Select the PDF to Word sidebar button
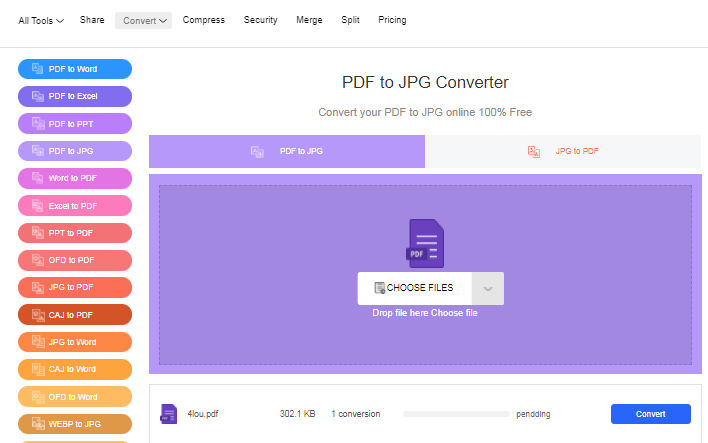Viewport: 708px width, 443px height. pyautogui.click(x=75, y=69)
